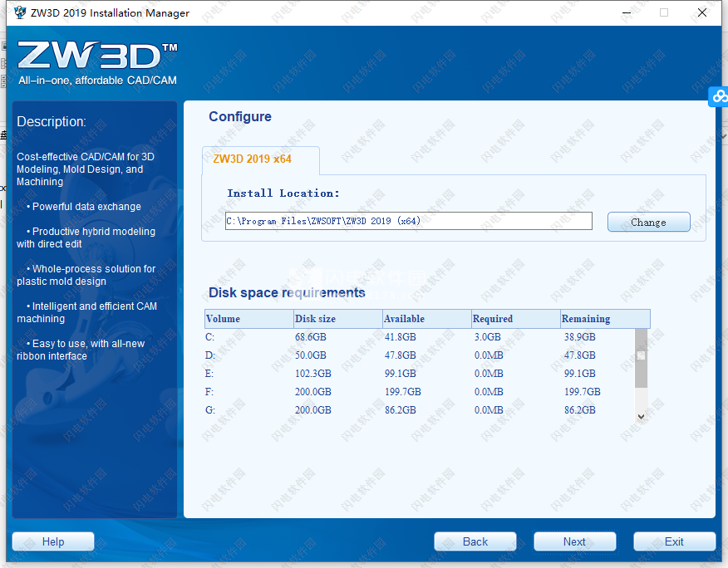
Task: Click the 102.3GB disk size cell
Action: coord(313,374)
